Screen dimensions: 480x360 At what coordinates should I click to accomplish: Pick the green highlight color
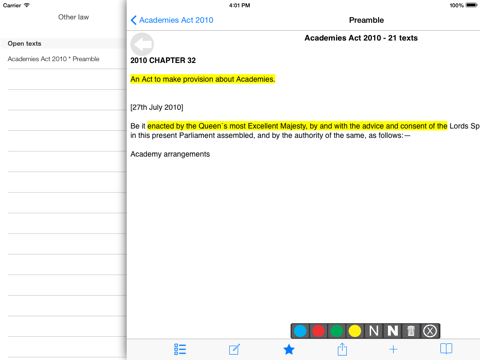[x=337, y=331]
